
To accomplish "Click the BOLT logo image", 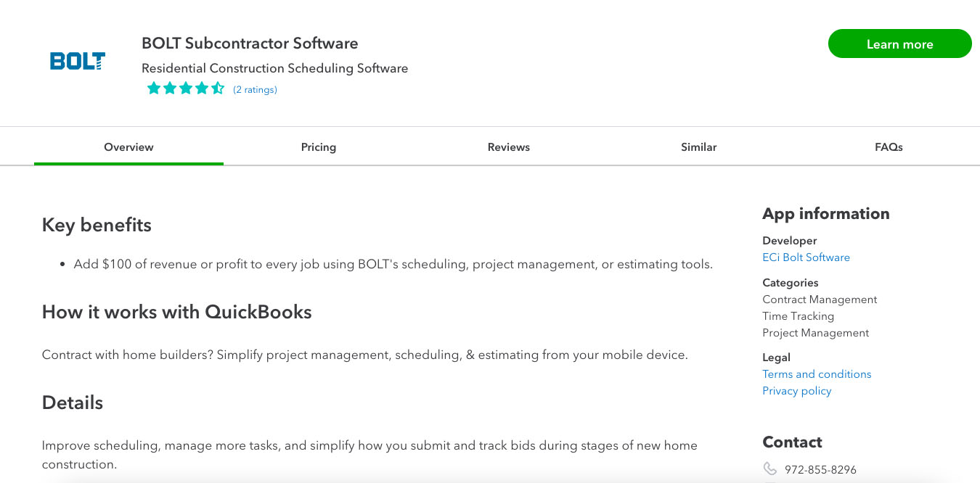I will pyautogui.click(x=78, y=61).
